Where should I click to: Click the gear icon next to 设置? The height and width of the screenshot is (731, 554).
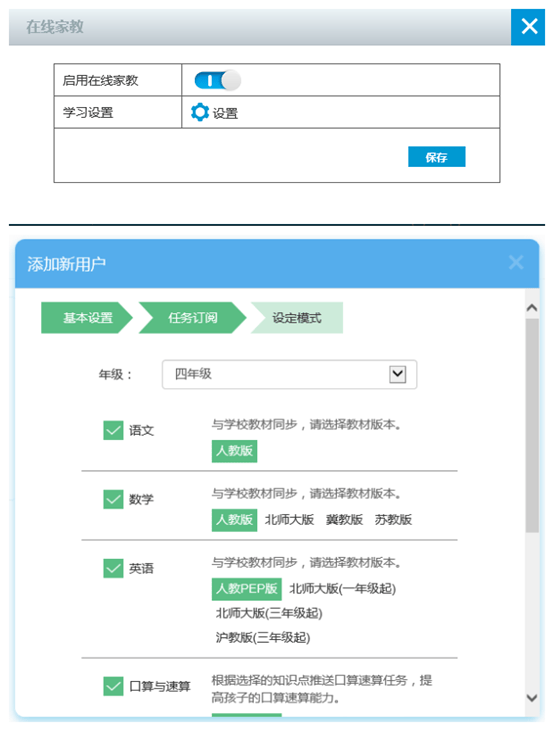(200, 112)
